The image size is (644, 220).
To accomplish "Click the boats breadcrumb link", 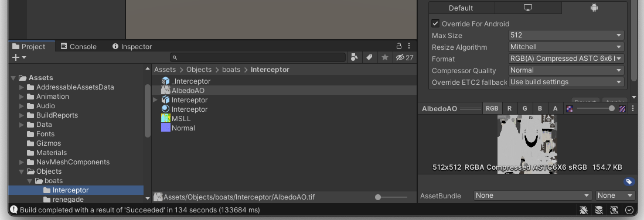I will (231, 70).
